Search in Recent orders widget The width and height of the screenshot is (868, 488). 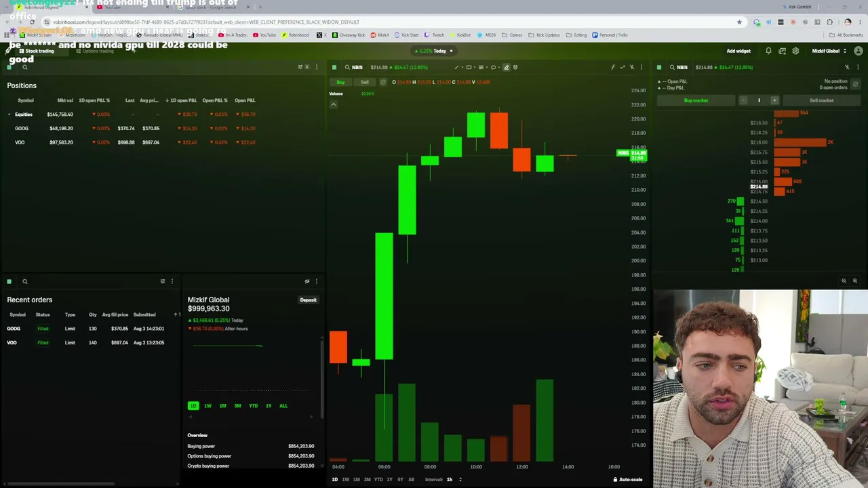pyautogui.click(x=25, y=281)
